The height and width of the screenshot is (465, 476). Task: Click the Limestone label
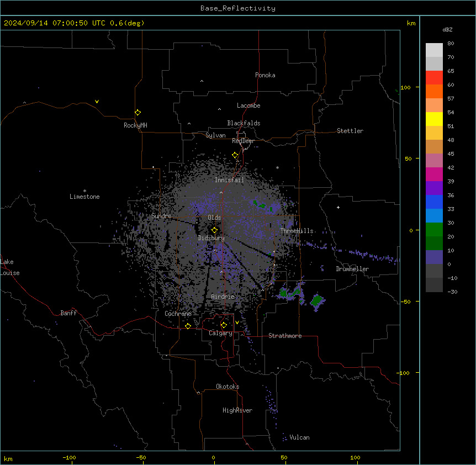(x=84, y=197)
